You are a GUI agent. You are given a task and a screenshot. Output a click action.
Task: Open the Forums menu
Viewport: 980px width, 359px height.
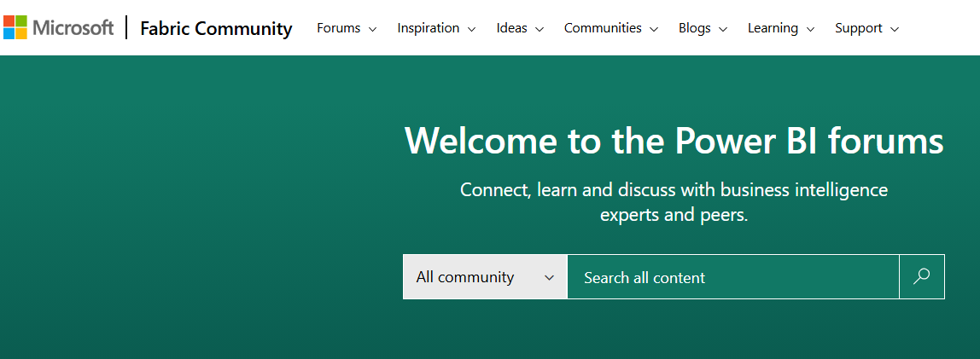pyautogui.click(x=347, y=28)
